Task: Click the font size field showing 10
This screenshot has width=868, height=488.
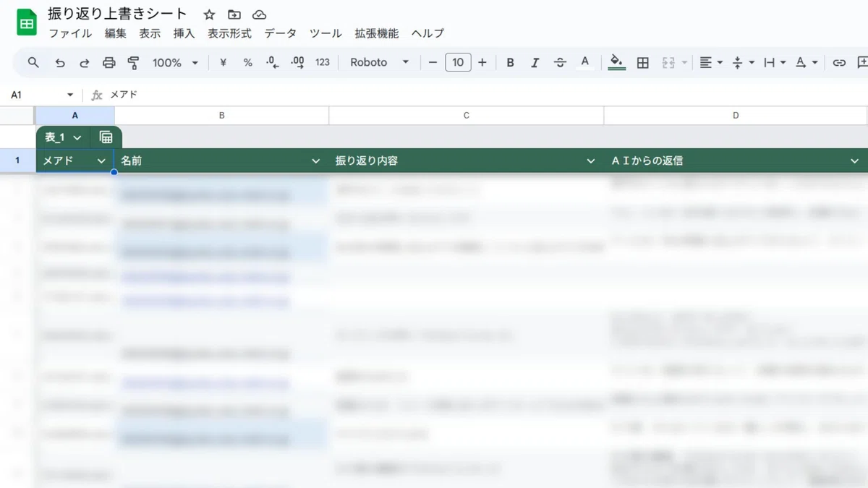Action: point(458,63)
